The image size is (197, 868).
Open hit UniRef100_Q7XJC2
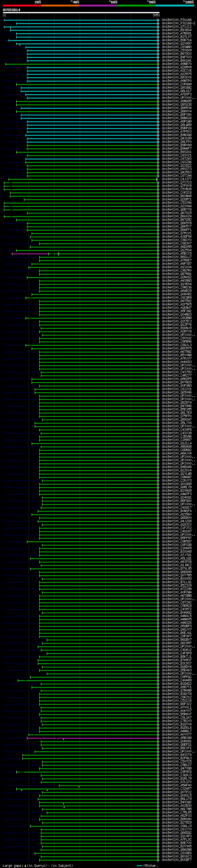pyautogui.click(x=176, y=26)
